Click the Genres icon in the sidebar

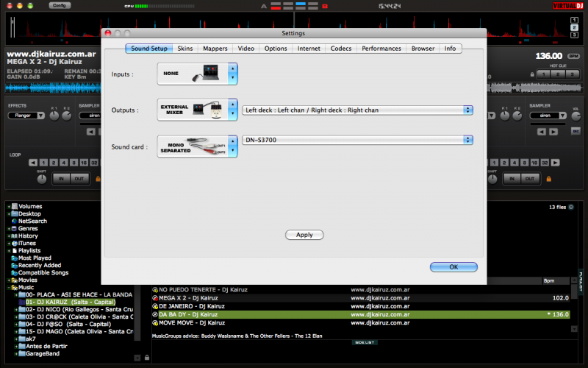(x=14, y=228)
